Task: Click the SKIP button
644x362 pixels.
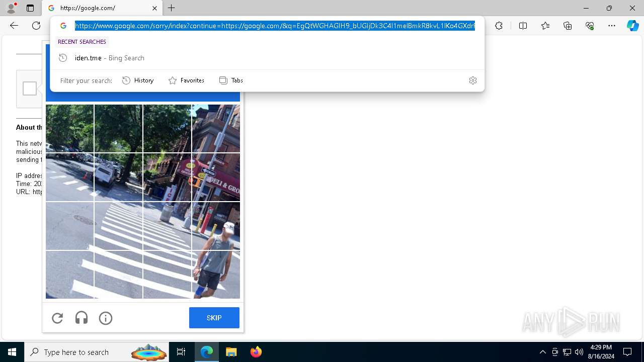Action: (x=214, y=318)
